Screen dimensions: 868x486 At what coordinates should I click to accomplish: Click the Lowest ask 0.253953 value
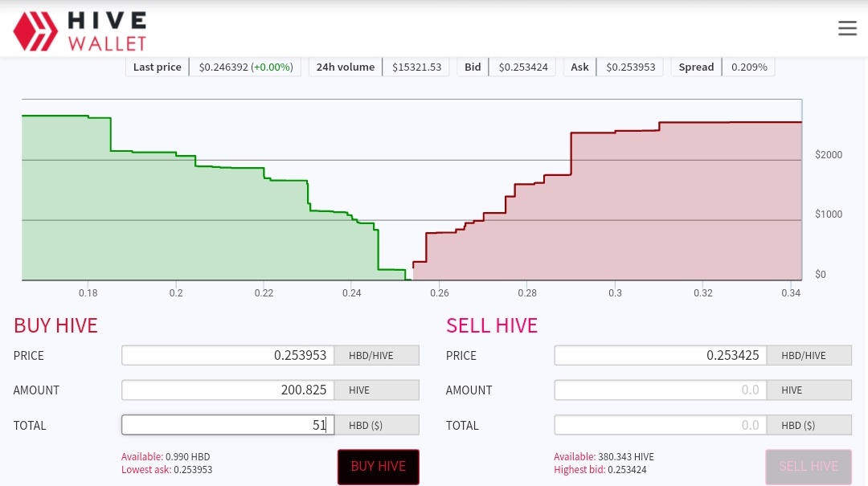pyautogui.click(x=166, y=470)
